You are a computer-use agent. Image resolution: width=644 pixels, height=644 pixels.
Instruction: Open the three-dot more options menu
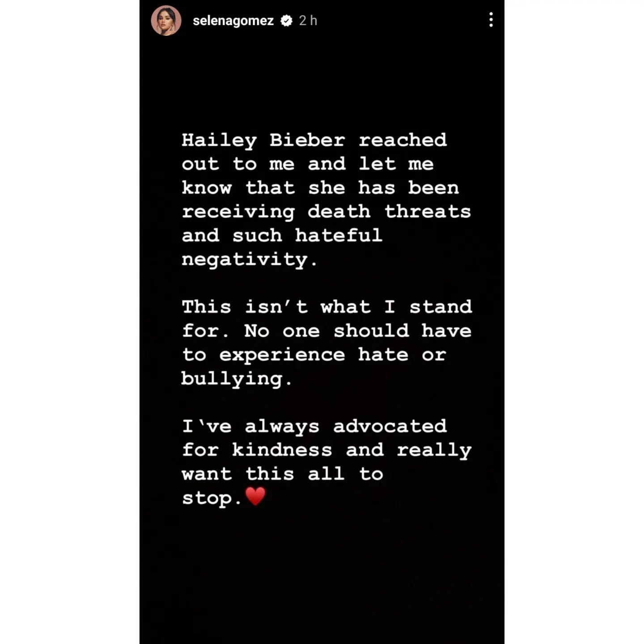click(491, 20)
